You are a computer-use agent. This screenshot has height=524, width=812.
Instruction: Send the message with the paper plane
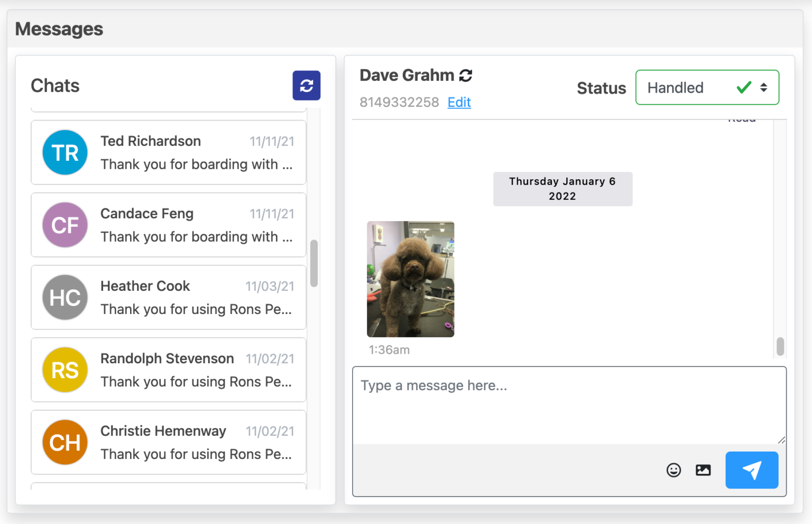pos(751,470)
